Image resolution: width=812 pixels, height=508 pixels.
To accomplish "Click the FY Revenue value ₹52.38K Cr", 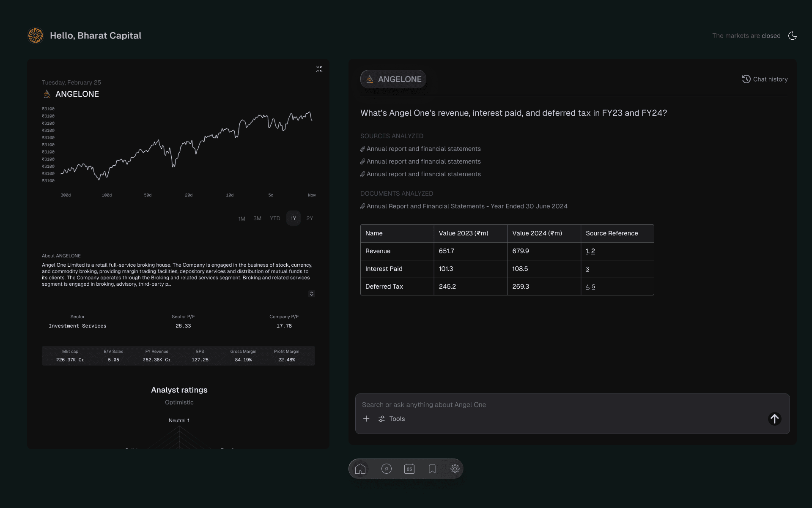I will point(157,360).
